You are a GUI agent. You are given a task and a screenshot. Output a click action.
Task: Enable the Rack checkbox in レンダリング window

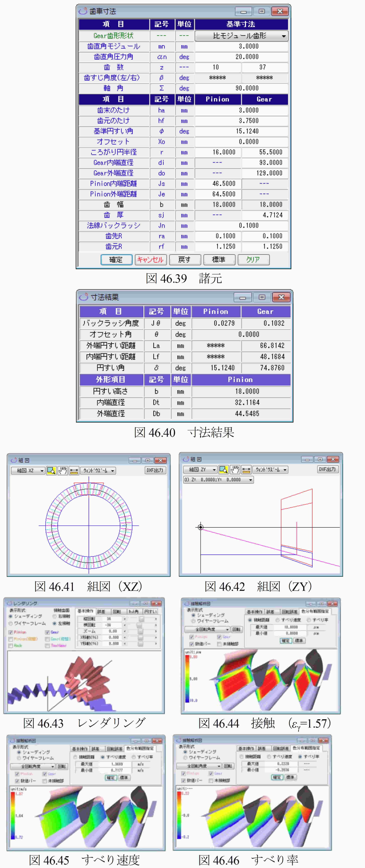[11, 646]
